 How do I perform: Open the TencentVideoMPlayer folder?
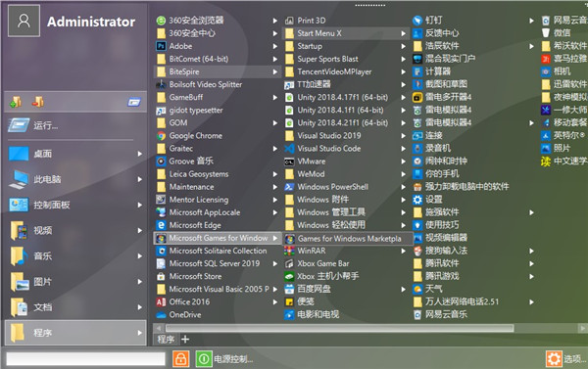click(346, 71)
